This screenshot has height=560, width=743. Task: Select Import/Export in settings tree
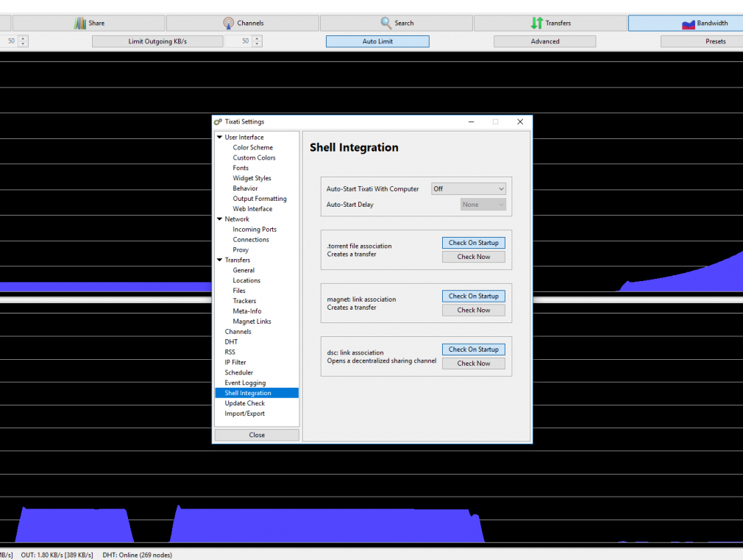tap(244, 414)
